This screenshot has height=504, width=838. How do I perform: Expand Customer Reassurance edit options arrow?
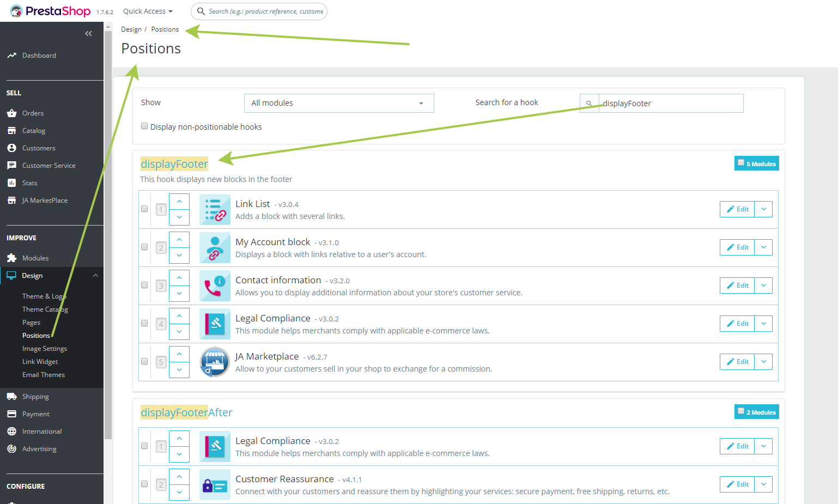(763, 484)
